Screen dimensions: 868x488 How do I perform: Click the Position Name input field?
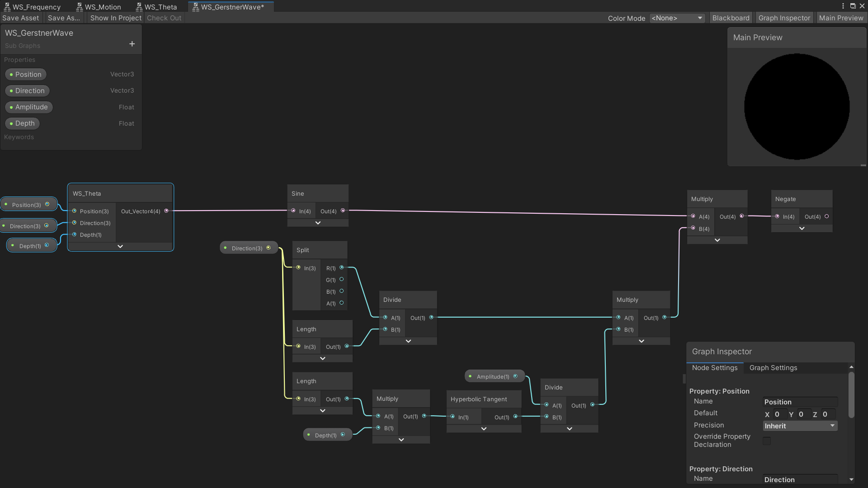click(800, 402)
